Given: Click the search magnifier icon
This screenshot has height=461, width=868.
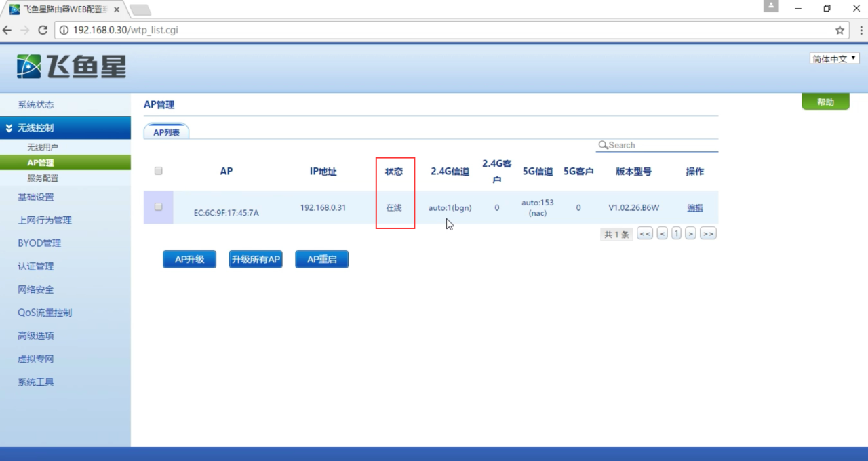Looking at the screenshot, I should (x=602, y=145).
